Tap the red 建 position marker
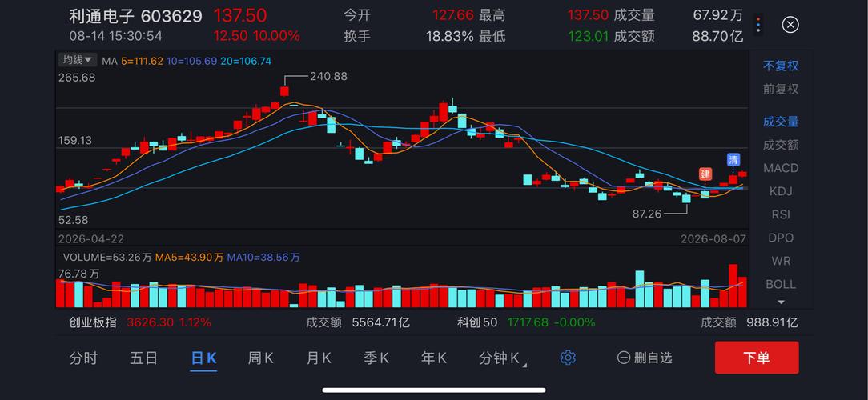 [705, 174]
